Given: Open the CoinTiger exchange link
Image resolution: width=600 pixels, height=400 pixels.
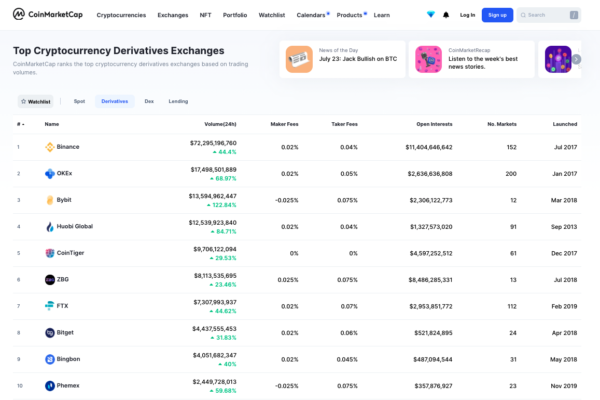Looking at the screenshot, I should tap(70, 253).
